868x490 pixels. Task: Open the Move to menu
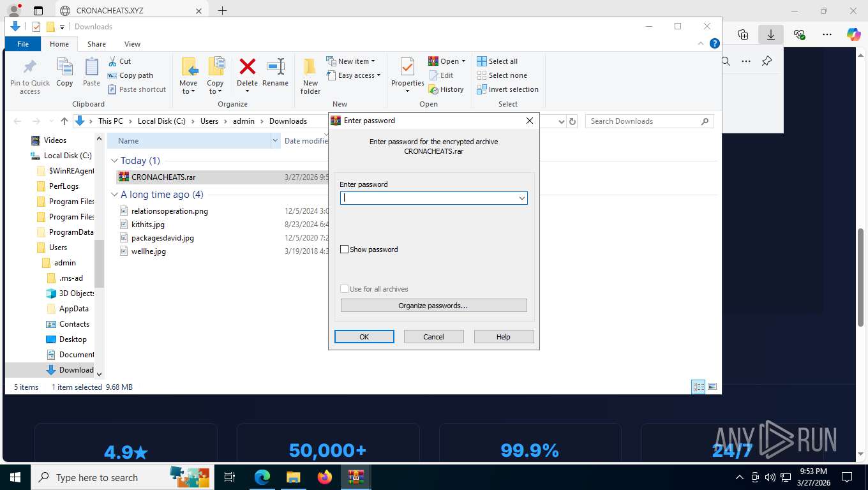[188, 76]
